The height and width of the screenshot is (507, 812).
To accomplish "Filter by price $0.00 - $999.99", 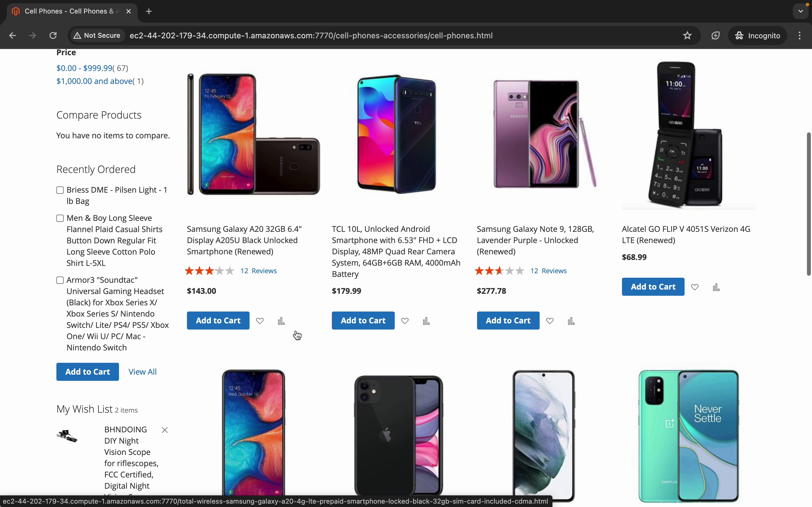I will click(84, 68).
